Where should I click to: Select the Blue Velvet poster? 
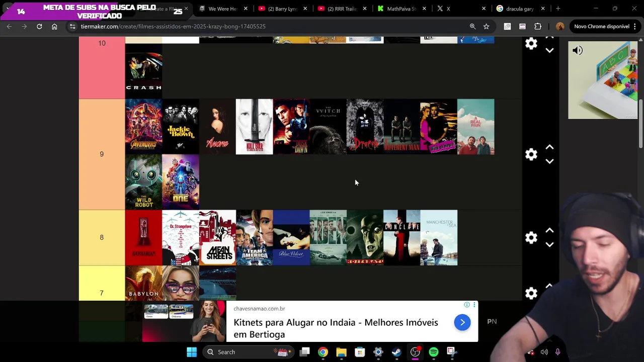coord(291,238)
